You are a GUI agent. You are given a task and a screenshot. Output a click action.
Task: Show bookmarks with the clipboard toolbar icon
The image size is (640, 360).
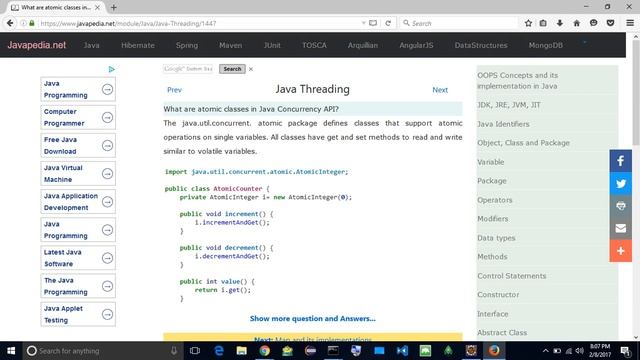click(543, 23)
